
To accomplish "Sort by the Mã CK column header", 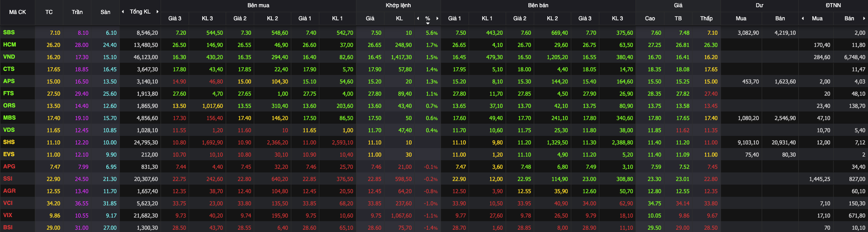I will pos(18,12).
